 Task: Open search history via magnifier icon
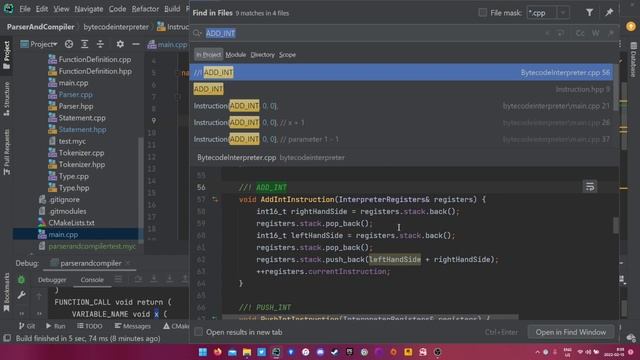click(x=197, y=33)
